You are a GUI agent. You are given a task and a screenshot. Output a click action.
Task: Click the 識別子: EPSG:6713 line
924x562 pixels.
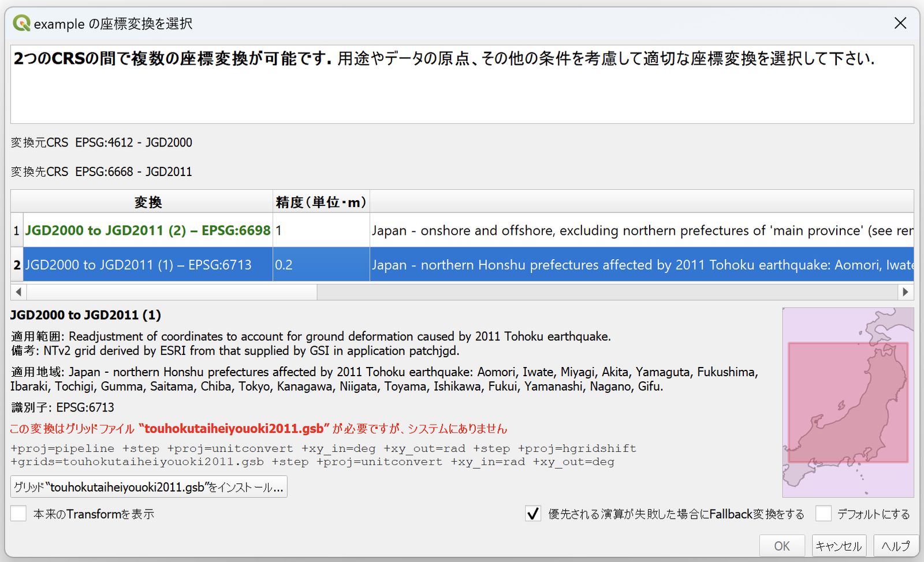[62, 407]
